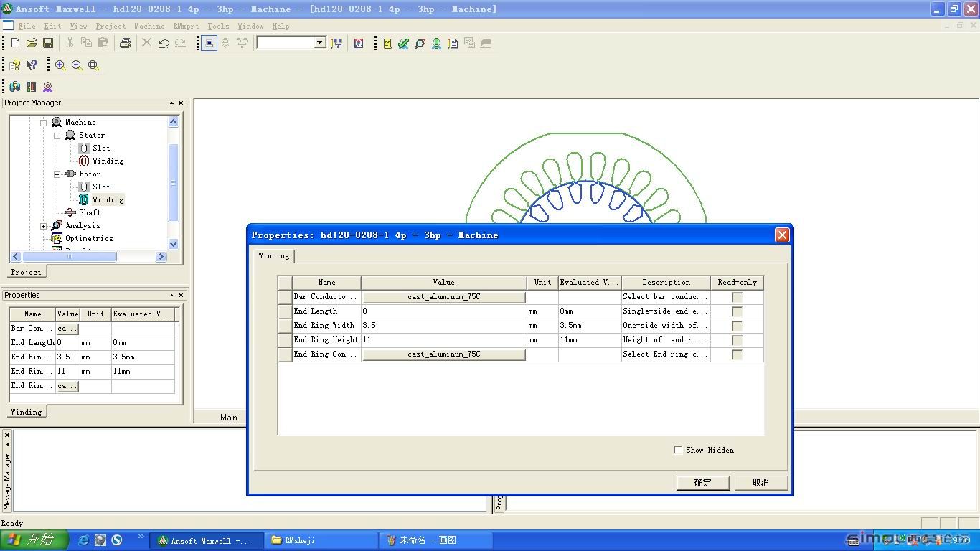The image size is (980, 551).
Task: Enable the Show Hidden checkbox
Action: click(x=678, y=450)
